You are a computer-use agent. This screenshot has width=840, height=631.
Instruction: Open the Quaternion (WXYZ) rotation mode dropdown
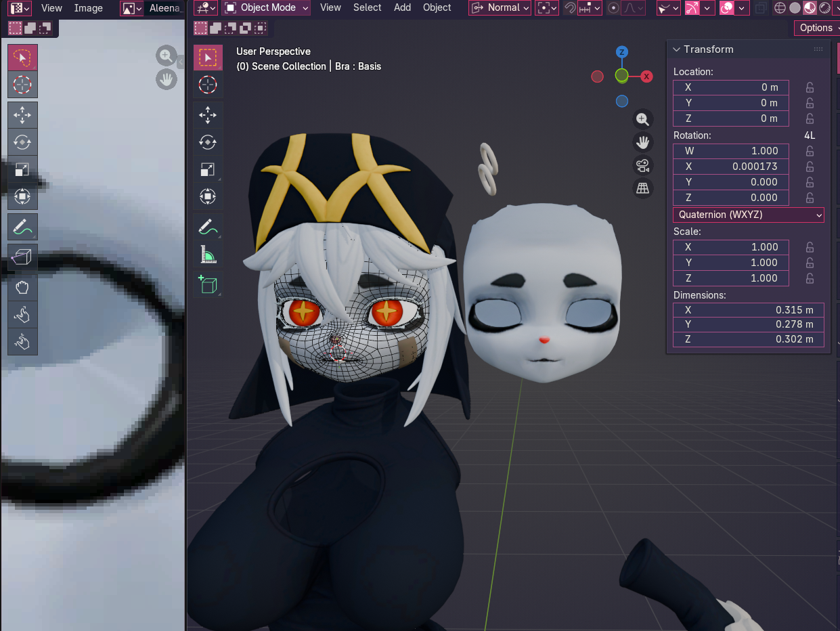pyautogui.click(x=748, y=215)
